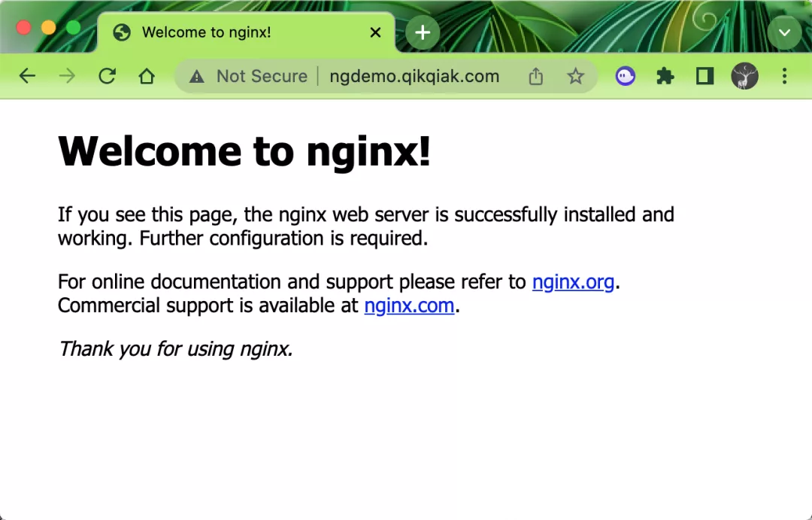Enter full screen with green window button
Screen dimensions: 812x520
click(73, 28)
